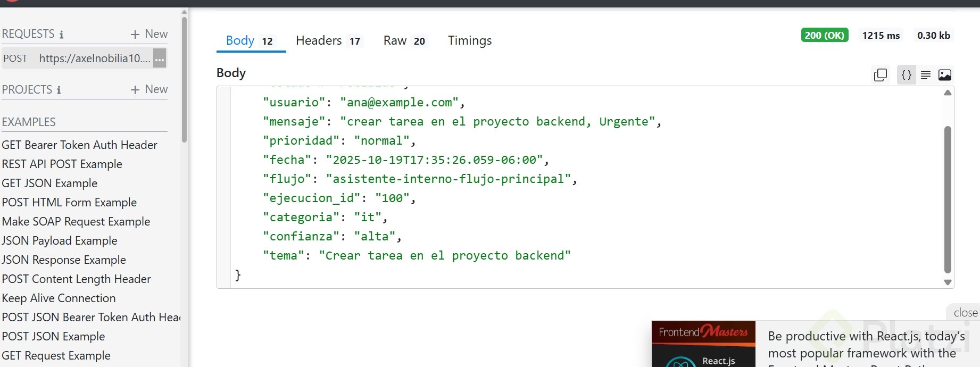Open the three-dot menu on the POST request
Image resolution: width=980 pixels, height=367 pixels.
click(x=160, y=59)
